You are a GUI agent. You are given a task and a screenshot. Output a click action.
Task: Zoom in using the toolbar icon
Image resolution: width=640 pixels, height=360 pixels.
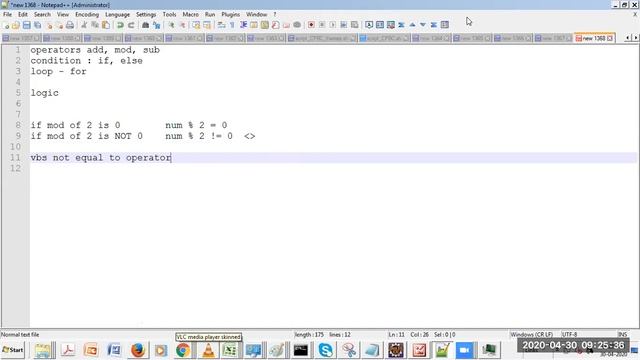(x=171, y=25)
